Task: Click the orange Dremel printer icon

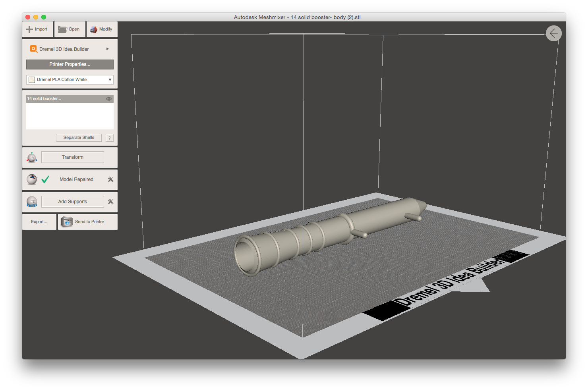Action: [34, 49]
